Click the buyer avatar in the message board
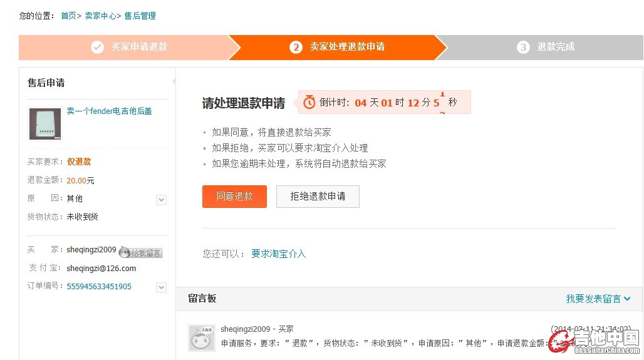The height and width of the screenshot is (360, 644). click(x=202, y=337)
